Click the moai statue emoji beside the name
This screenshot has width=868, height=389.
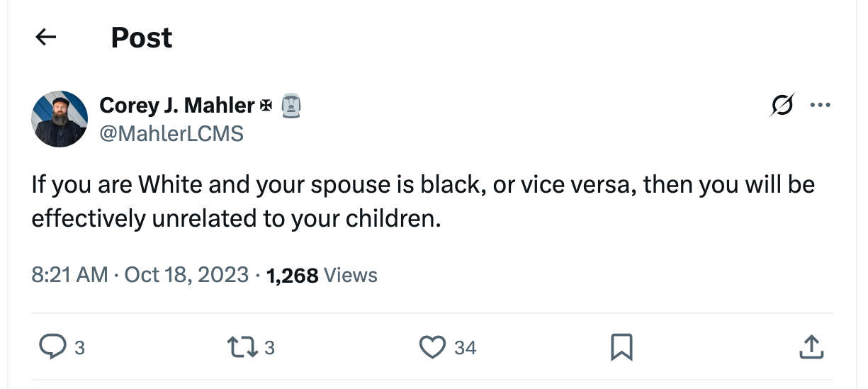(291, 106)
